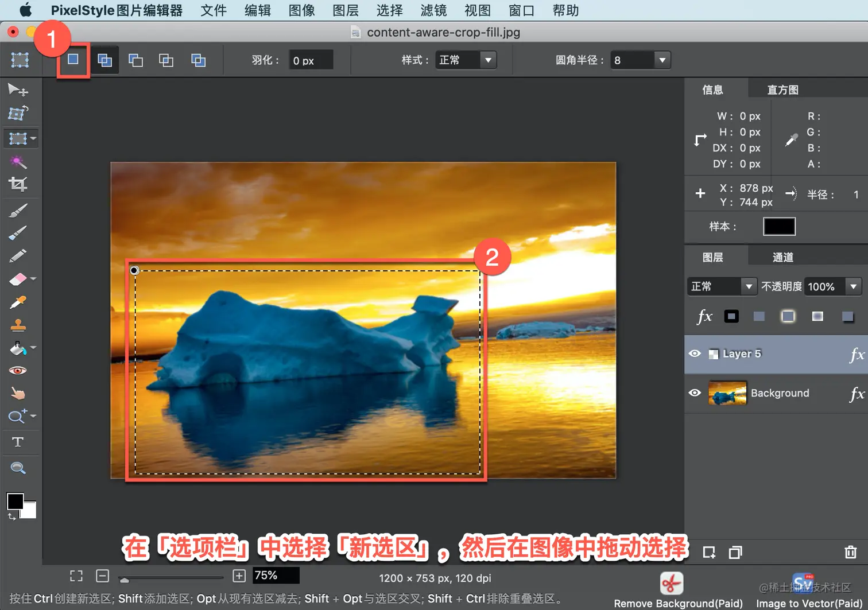The image size is (868, 610).
Task: Click the 羽化 feather input field
Action: [x=311, y=60]
